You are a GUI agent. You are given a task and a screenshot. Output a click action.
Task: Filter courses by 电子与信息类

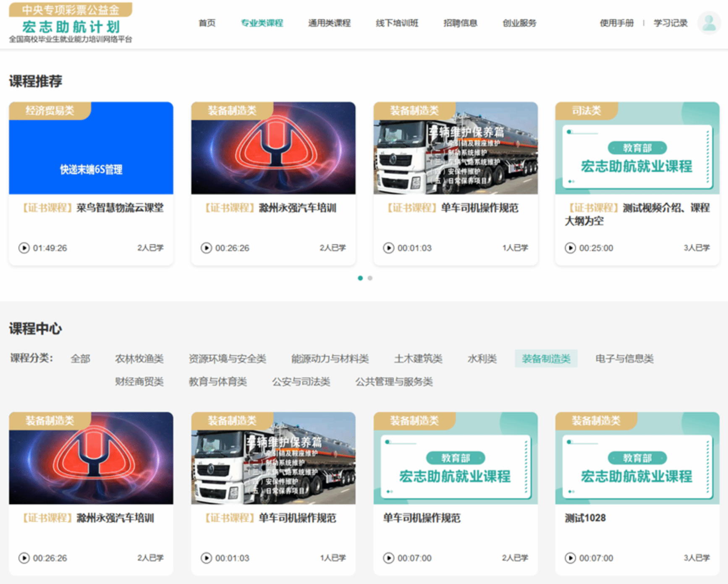(624, 359)
